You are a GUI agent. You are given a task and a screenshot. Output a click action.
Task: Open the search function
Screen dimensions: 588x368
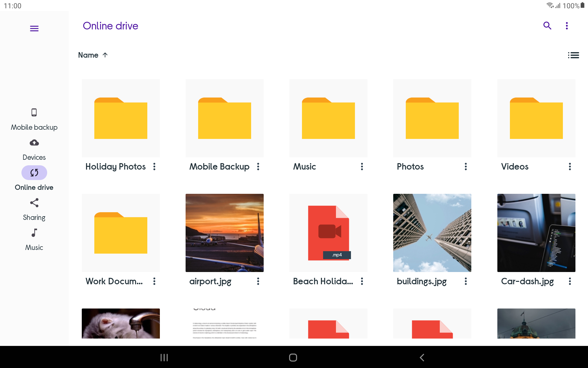click(547, 26)
